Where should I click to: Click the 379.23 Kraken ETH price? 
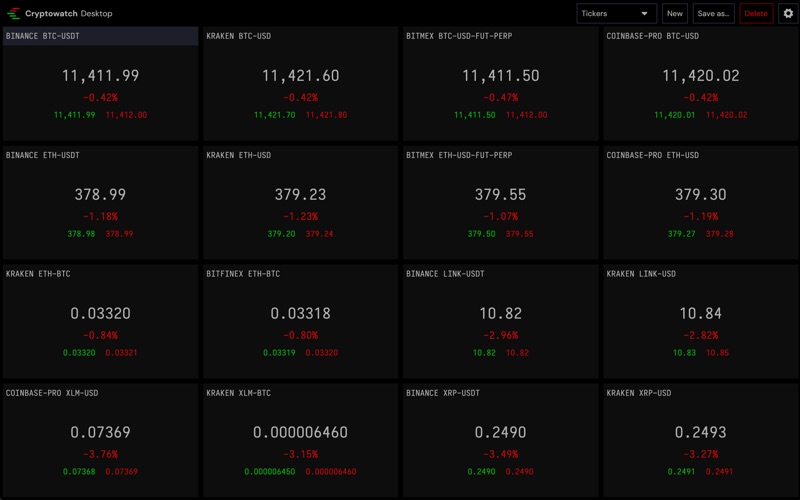click(x=301, y=194)
